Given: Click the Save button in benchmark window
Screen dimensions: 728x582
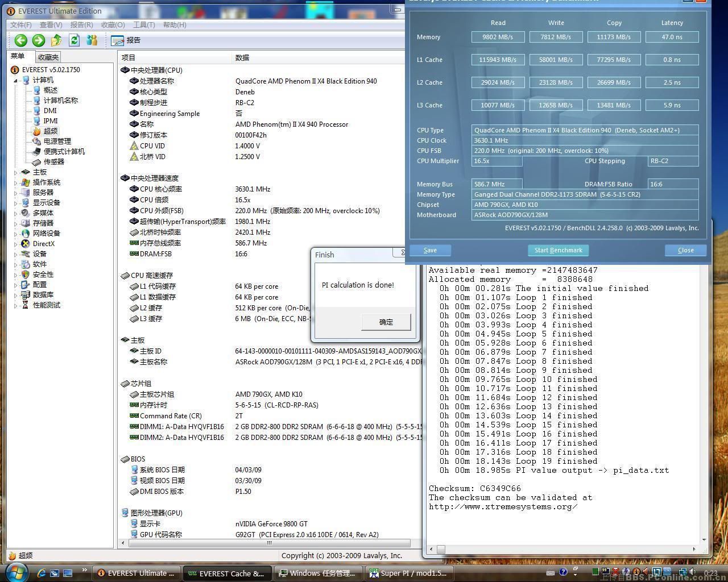Looking at the screenshot, I should pyautogui.click(x=430, y=250).
